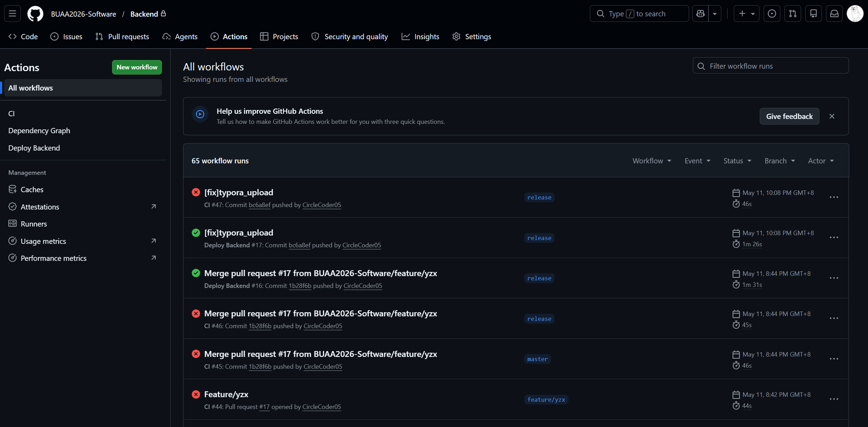Go to GitHub homepage via Octocat logo
This screenshot has height=427, width=868.
35,14
